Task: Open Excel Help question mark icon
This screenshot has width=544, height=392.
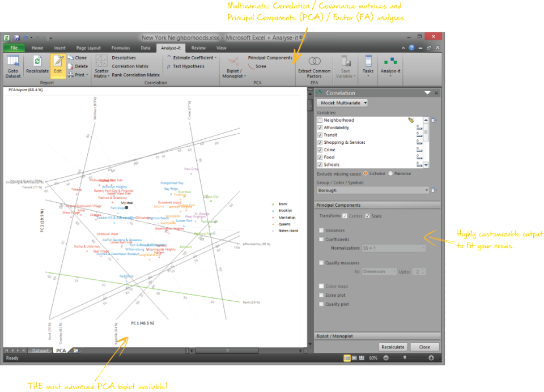Action: 411,48
